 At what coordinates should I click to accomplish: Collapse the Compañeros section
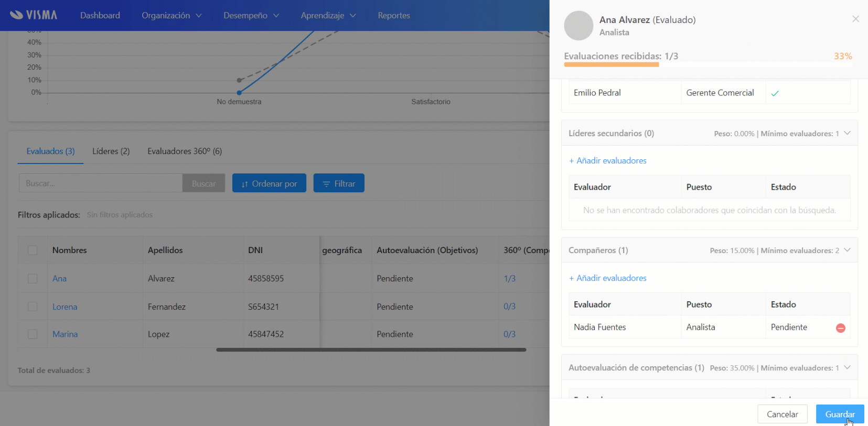tap(847, 250)
